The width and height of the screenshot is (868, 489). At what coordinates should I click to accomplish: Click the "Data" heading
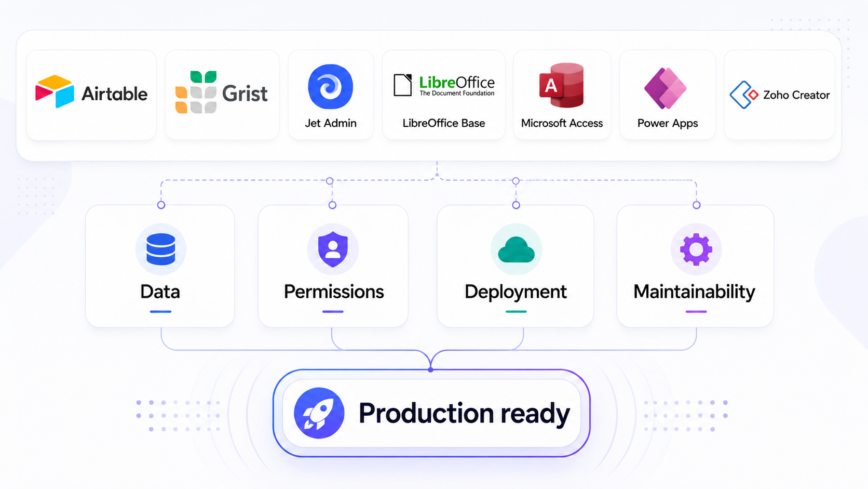click(x=160, y=292)
